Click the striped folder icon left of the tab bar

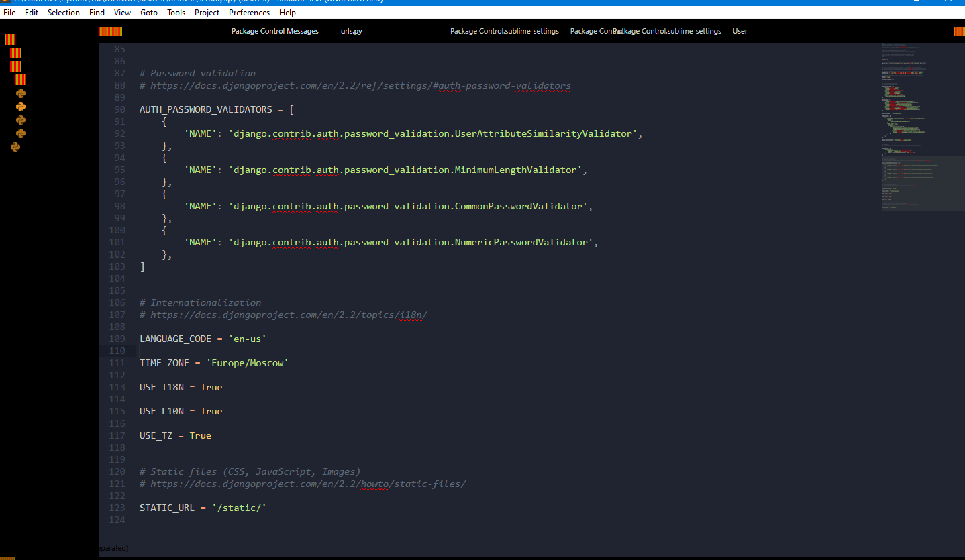click(x=111, y=31)
